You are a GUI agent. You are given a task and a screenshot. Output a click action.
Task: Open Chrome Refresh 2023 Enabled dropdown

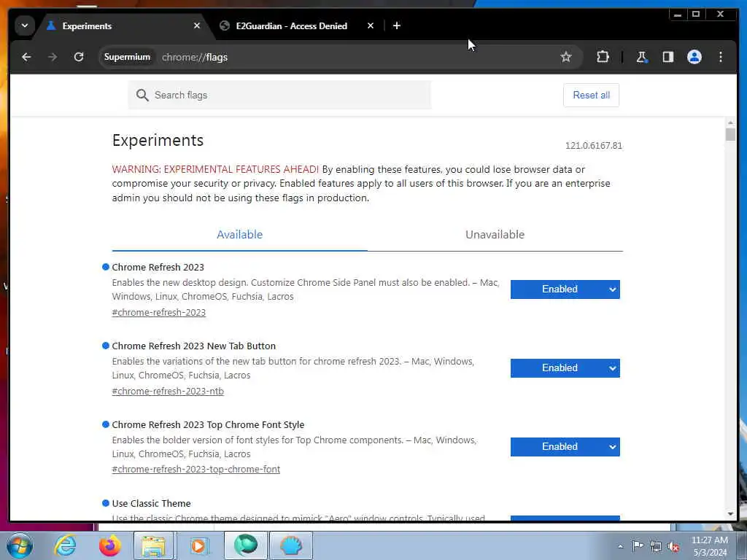565,289
